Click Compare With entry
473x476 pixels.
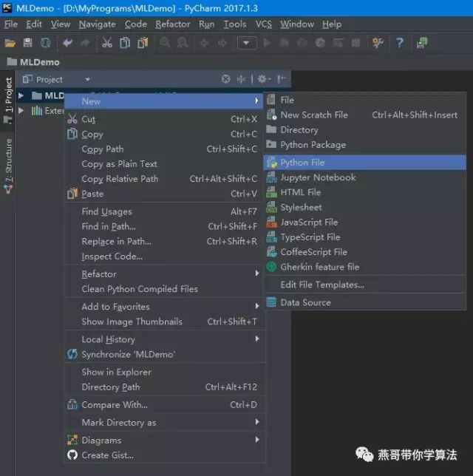pyautogui.click(x=164, y=404)
